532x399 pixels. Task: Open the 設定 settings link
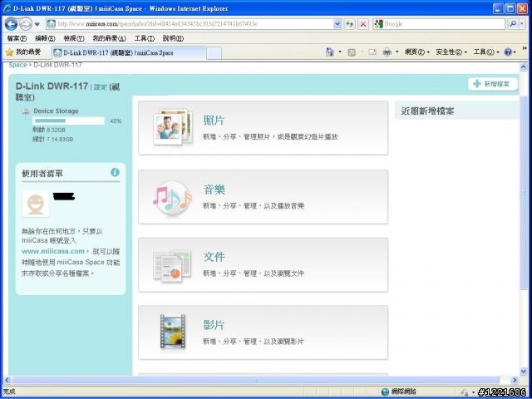(100, 87)
